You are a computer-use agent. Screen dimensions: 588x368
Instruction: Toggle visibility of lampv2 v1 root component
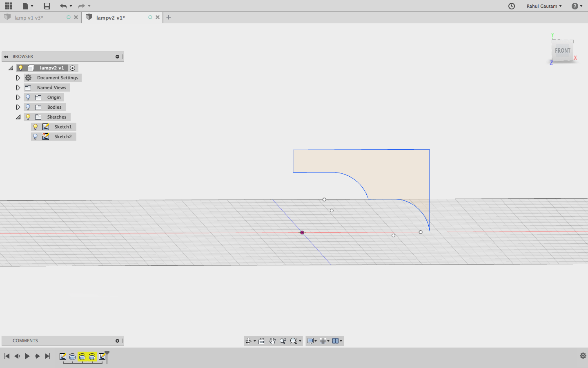pyautogui.click(x=21, y=68)
